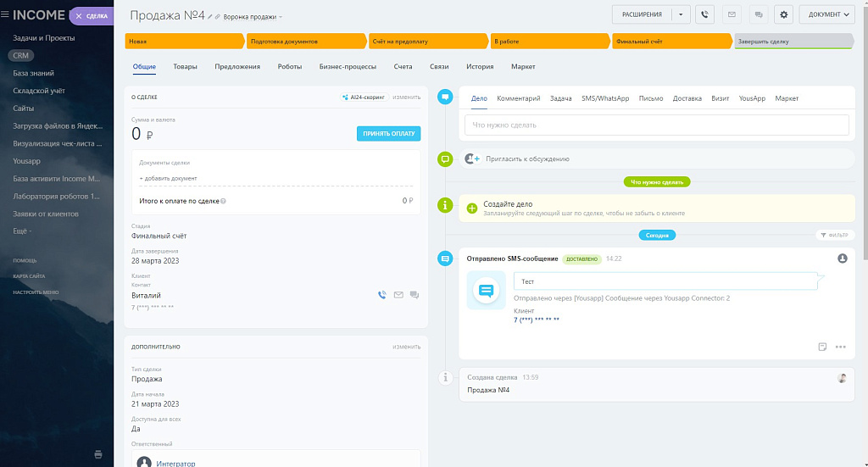Email contact Виталий via envelope icon

(398, 295)
